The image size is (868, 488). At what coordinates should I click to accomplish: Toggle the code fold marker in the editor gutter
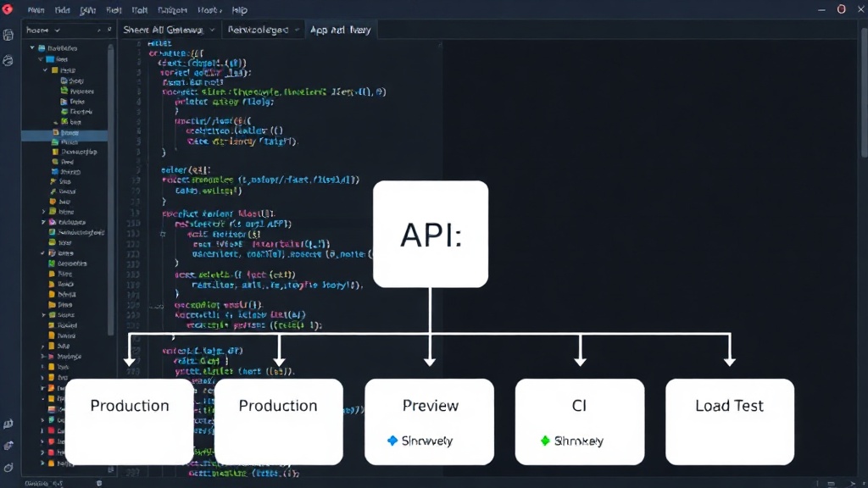[x=163, y=234]
